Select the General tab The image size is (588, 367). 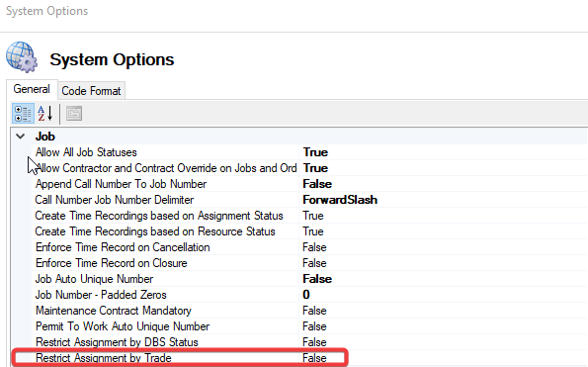pyautogui.click(x=32, y=89)
